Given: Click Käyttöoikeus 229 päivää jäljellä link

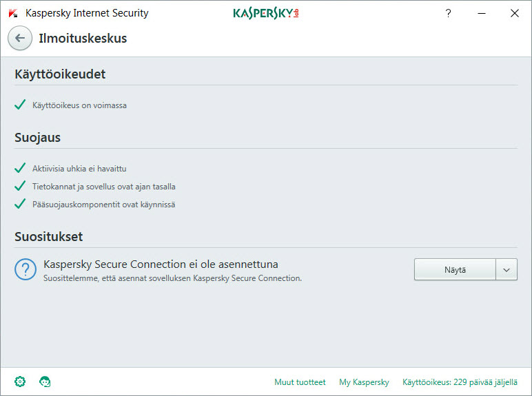Looking at the screenshot, I should [x=460, y=382].
